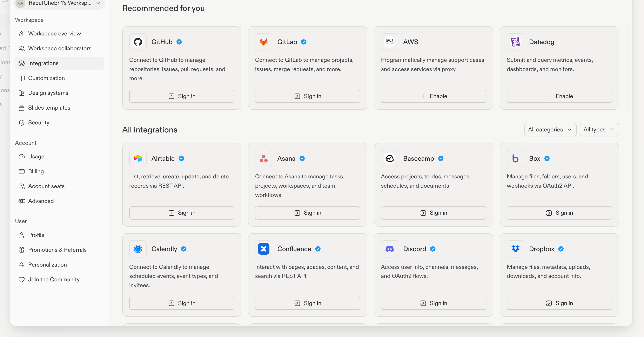Click Join the Community link

[59, 279]
